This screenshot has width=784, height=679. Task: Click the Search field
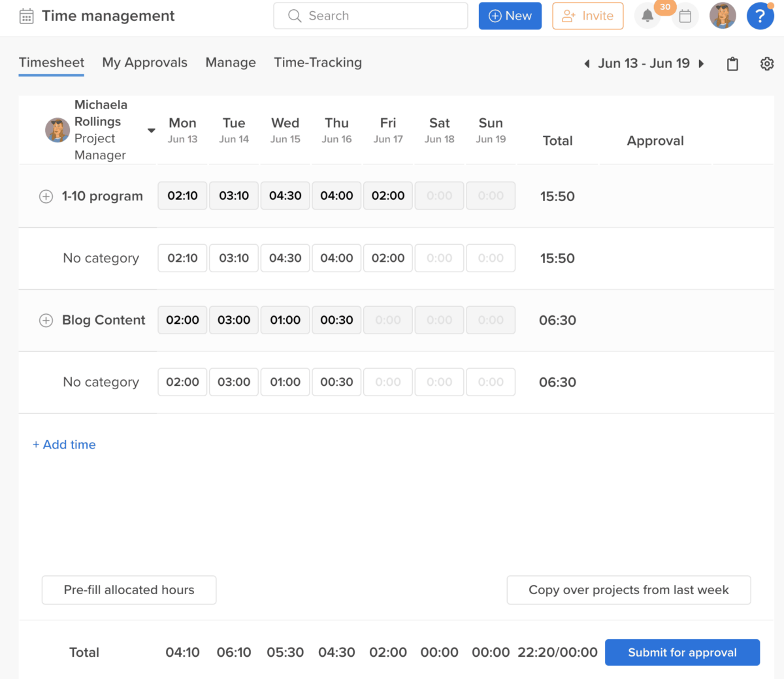(x=370, y=16)
